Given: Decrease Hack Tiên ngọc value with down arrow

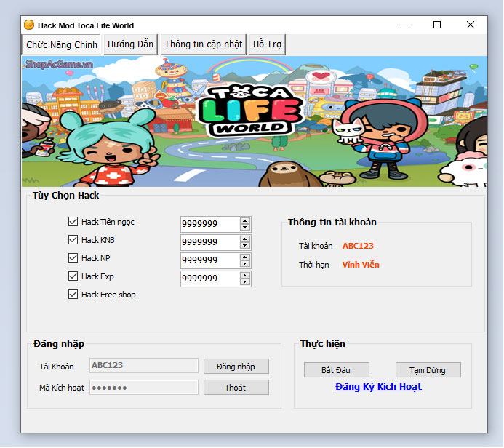Looking at the screenshot, I should click(245, 228).
